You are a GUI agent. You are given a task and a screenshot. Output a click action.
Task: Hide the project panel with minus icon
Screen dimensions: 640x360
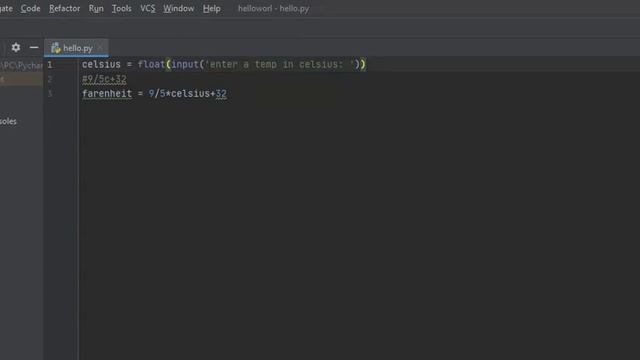click(x=34, y=47)
